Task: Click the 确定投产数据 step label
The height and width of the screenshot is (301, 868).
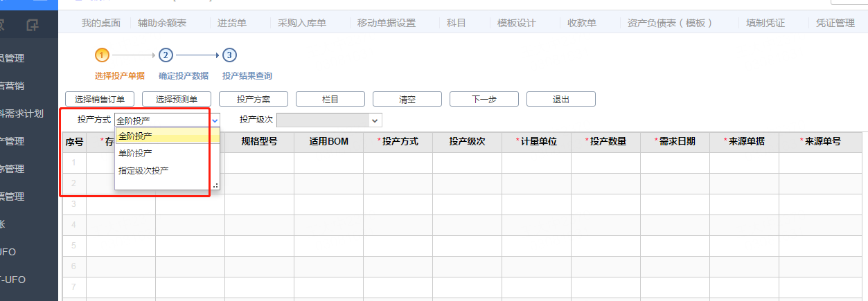Action: pyautogui.click(x=184, y=75)
